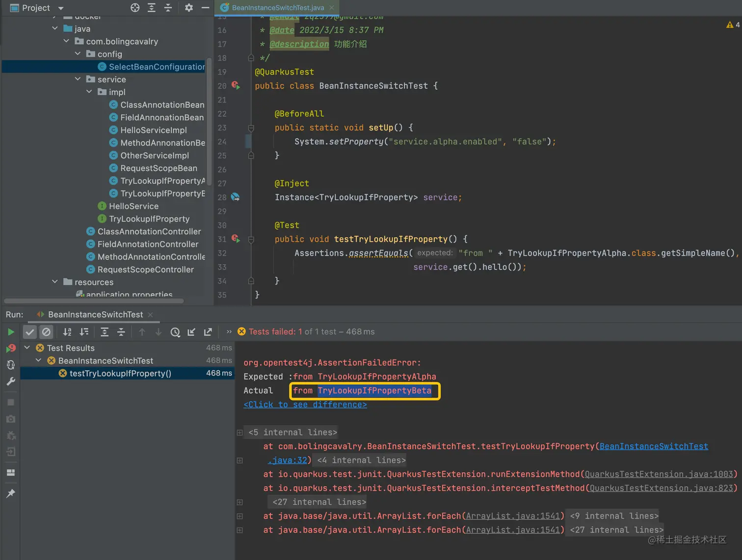Click the camera dump threads icon

point(11,419)
